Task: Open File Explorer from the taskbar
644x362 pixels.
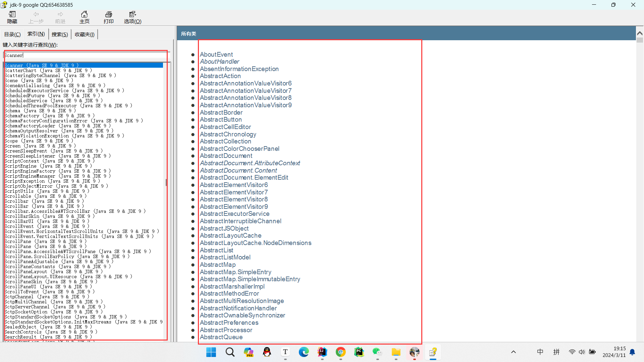Action: point(396,352)
